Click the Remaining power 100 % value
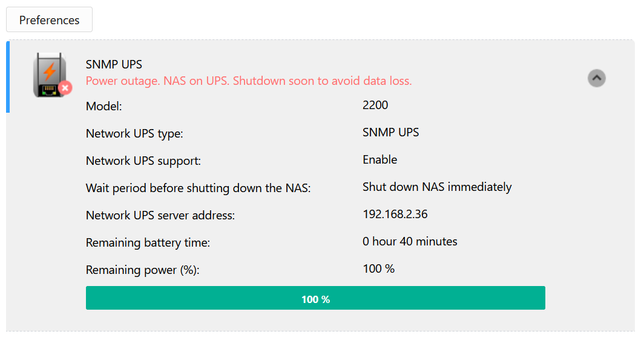Screen dimensions: 644x343 379,269
